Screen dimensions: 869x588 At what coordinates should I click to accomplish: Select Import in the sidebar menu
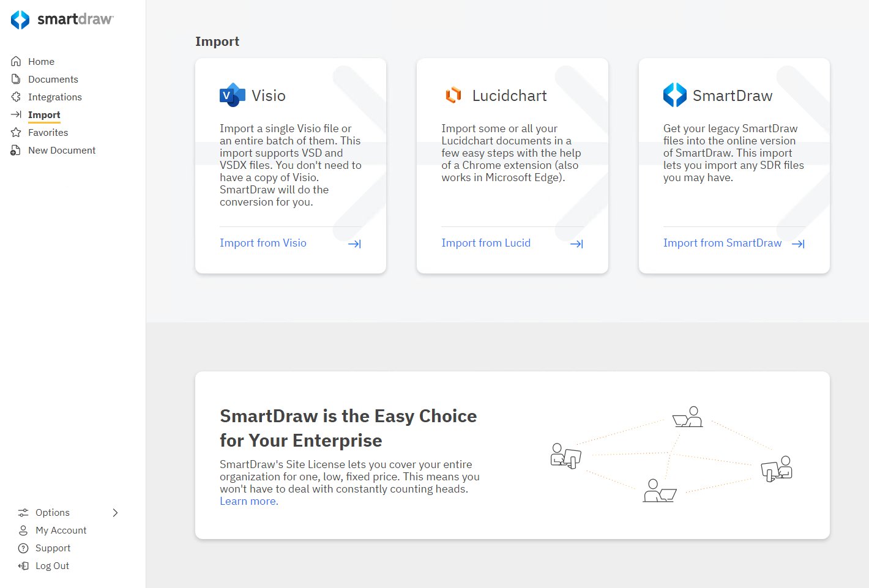click(43, 114)
